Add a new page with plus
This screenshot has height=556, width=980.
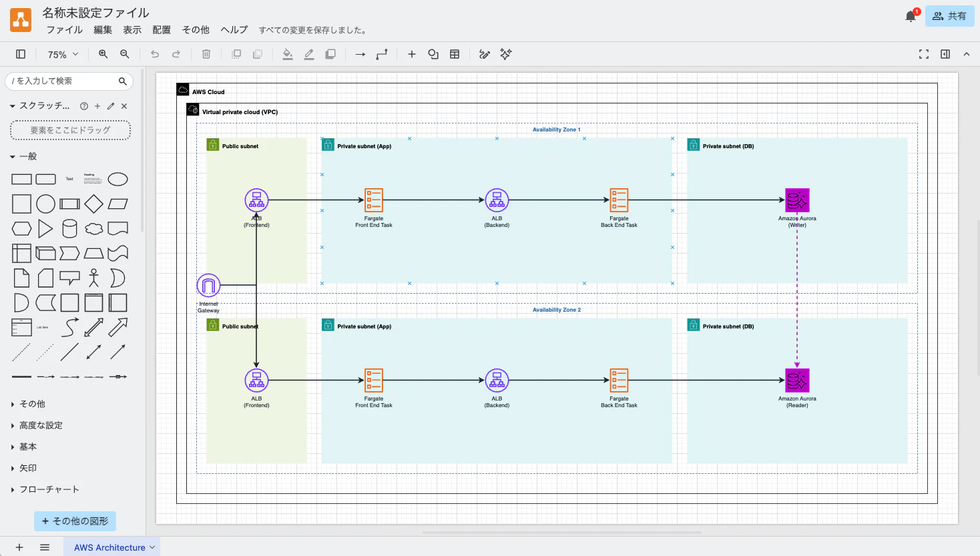pos(19,547)
